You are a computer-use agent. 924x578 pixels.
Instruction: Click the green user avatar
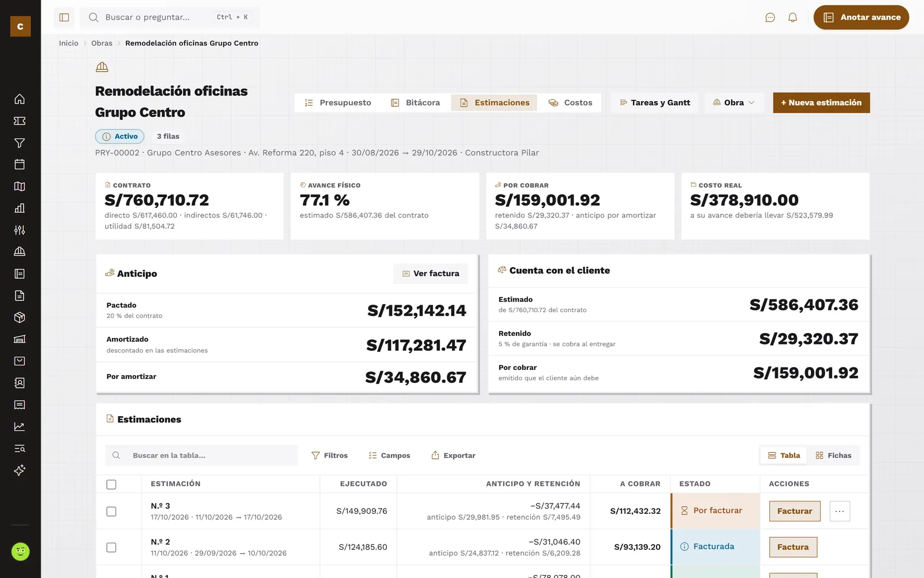20,551
